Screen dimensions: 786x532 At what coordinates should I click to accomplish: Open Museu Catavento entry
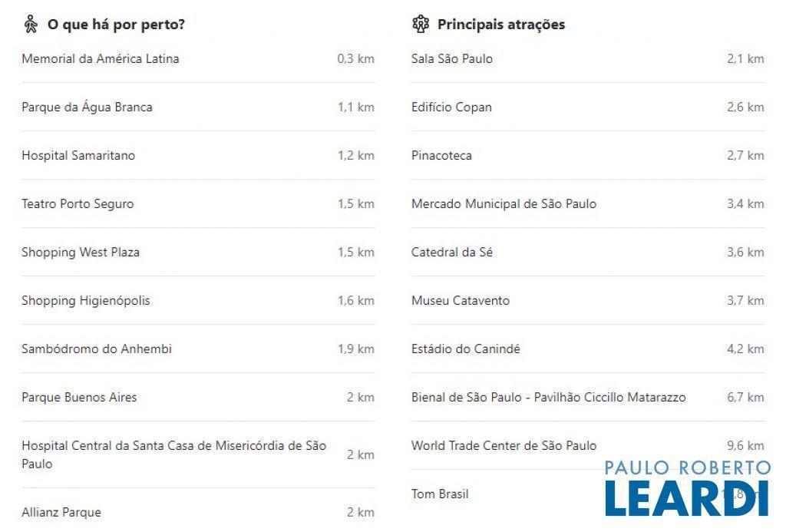pos(461,300)
